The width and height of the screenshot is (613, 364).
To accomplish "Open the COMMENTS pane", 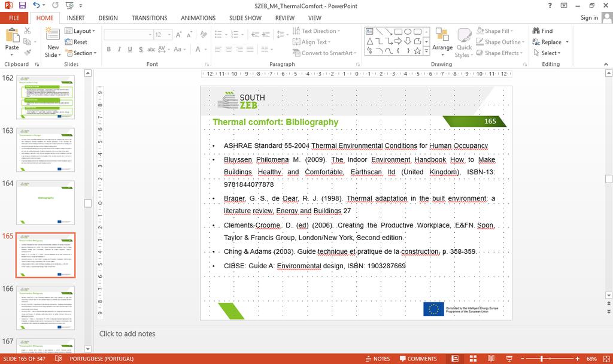I will click(418, 359).
